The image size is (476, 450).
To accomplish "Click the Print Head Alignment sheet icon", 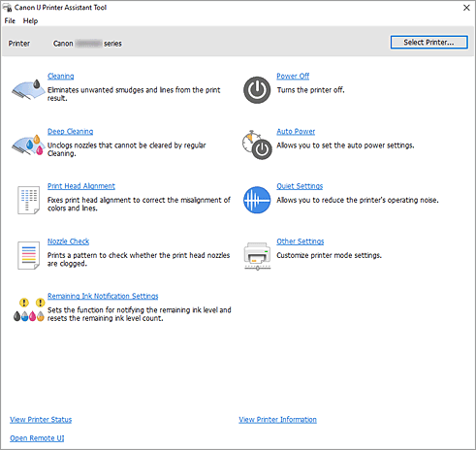I will [x=28, y=200].
